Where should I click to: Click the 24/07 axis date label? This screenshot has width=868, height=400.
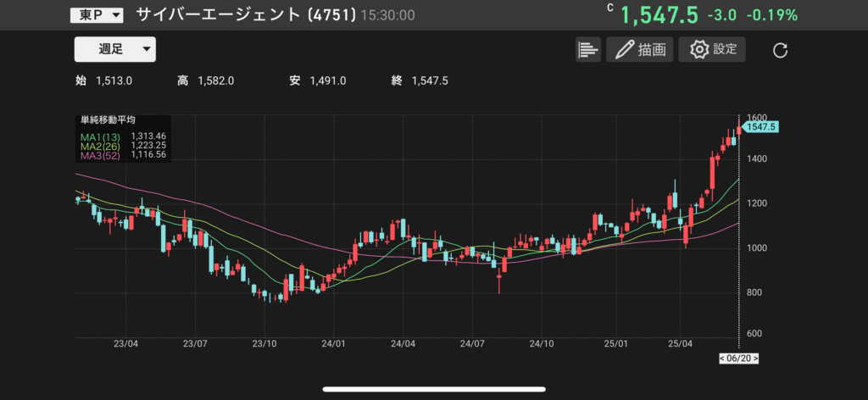pyautogui.click(x=471, y=343)
